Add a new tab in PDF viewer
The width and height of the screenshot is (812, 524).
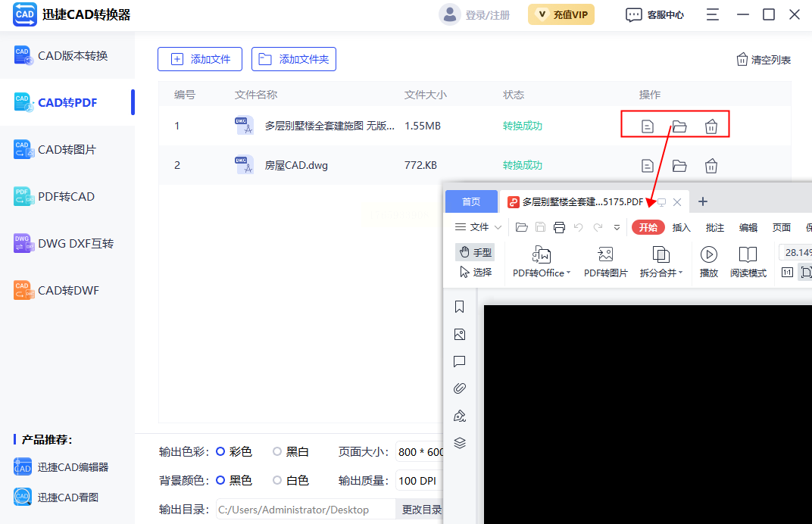(x=703, y=201)
